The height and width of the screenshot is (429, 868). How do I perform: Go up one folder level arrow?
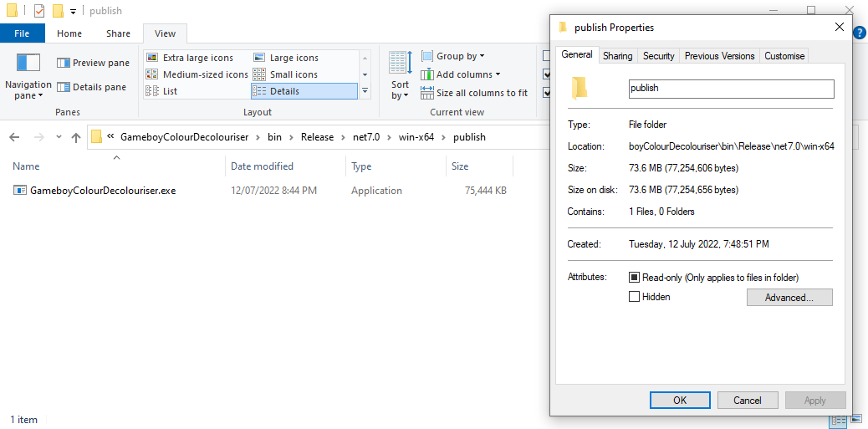pos(76,137)
